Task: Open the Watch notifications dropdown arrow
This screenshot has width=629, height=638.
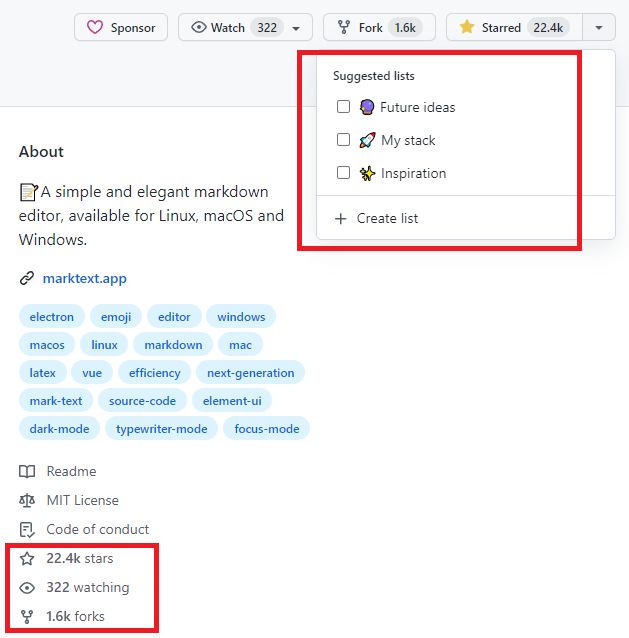Action: pyautogui.click(x=296, y=28)
